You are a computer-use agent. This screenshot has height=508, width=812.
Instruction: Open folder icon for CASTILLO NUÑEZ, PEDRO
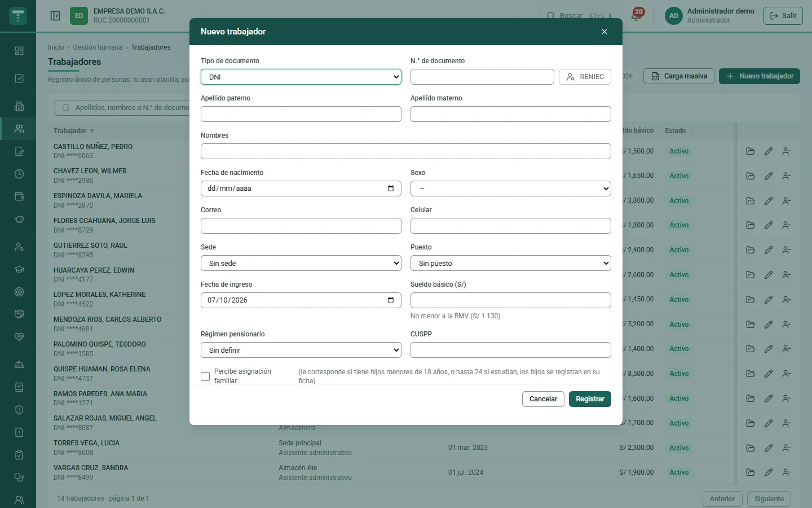coord(750,151)
